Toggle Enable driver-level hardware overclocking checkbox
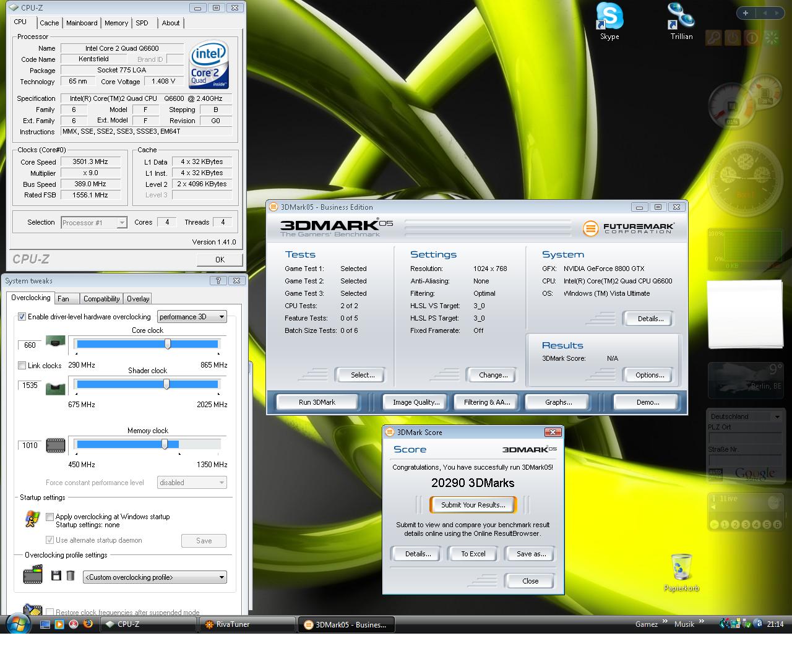Screen dimensions: 792x672 pyautogui.click(x=22, y=317)
